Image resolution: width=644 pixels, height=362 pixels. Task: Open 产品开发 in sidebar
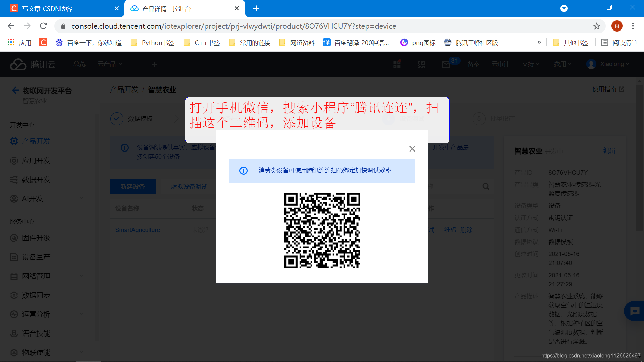click(x=36, y=141)
